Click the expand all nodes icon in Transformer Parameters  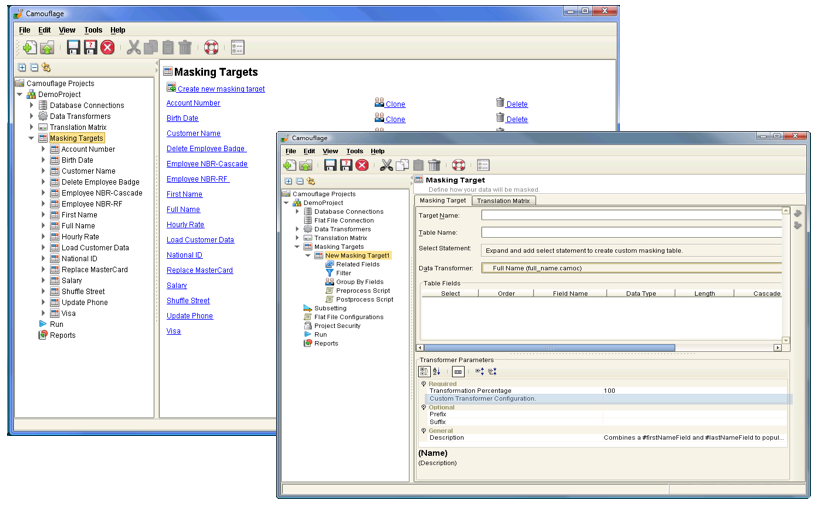click(480, 371)
